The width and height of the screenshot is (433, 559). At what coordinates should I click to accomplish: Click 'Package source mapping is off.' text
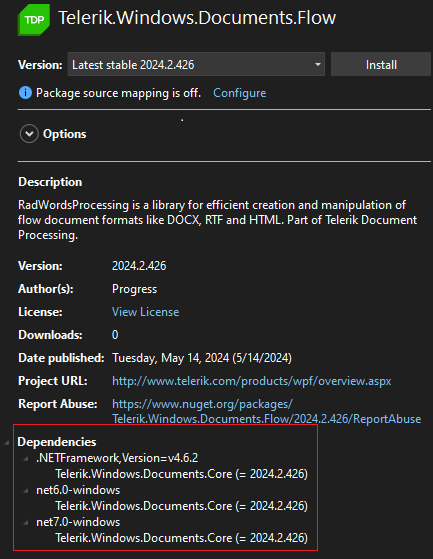[x=118, y=93]
